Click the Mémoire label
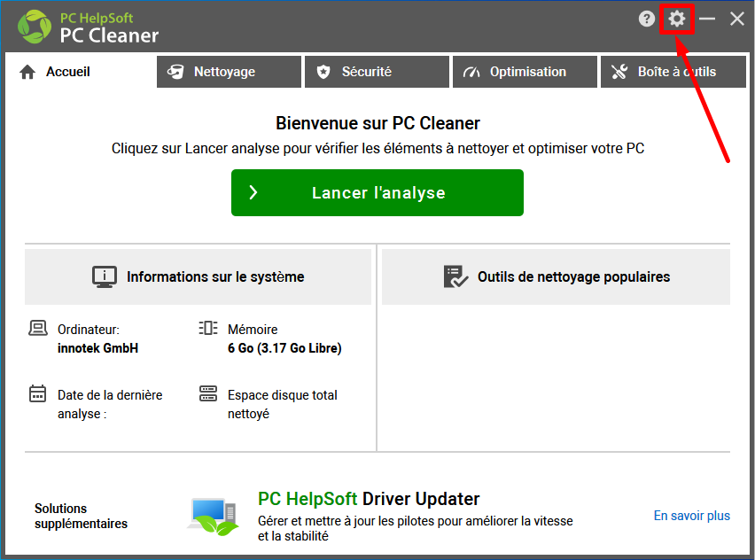Viewport: 755px width, 560px height. (253, 330)
